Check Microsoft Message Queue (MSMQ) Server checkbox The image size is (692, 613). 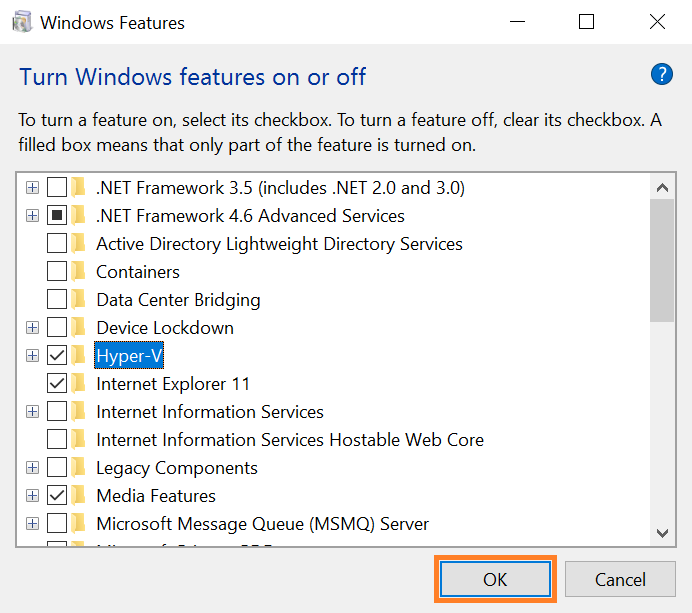tap(57, 524)
